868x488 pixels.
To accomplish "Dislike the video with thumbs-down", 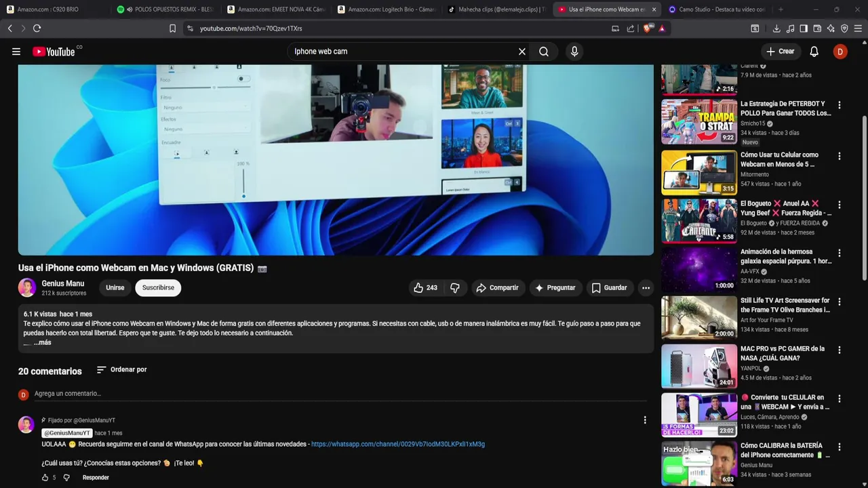I will 455,288.
